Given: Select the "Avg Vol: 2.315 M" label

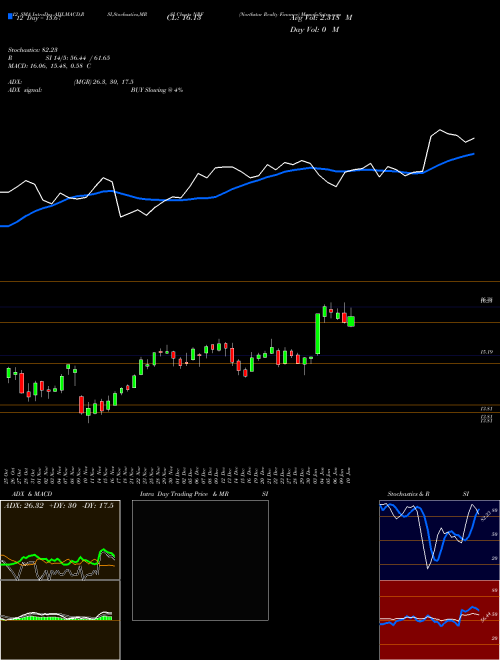Looking at the screenshot, I should coord(321,18).
